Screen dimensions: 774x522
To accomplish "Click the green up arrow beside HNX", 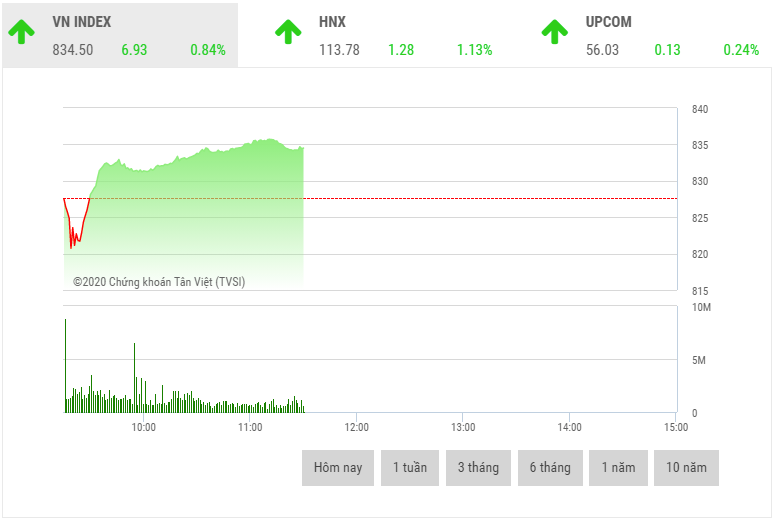I will [x=288, y=32].
